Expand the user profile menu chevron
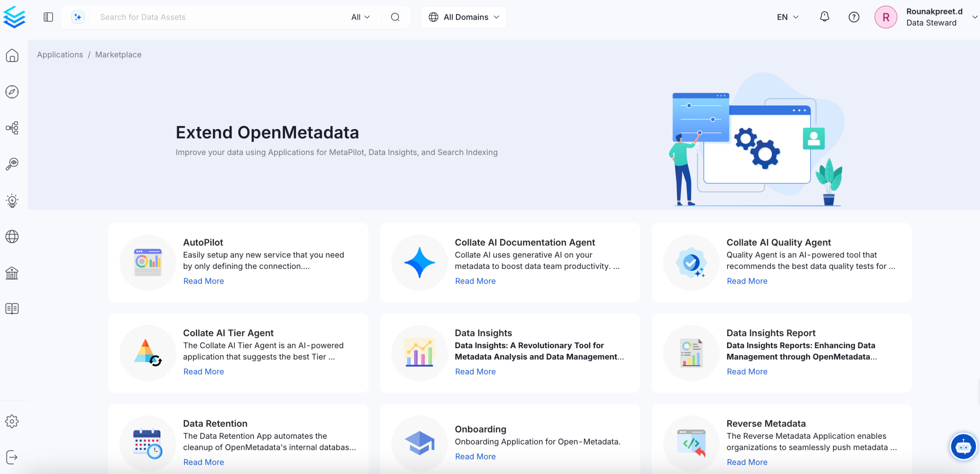The height and width of the screenshot is (474, 980). (x=974, y=17)
